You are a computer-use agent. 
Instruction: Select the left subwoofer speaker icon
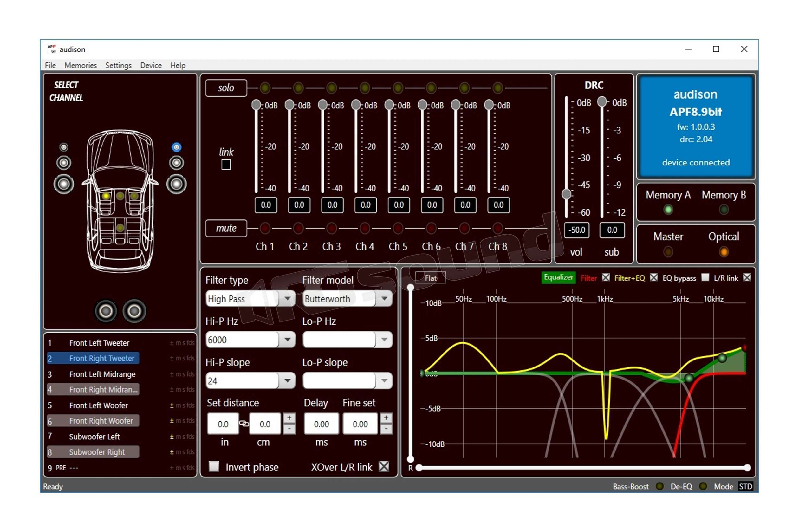click(x=106, y=311)
